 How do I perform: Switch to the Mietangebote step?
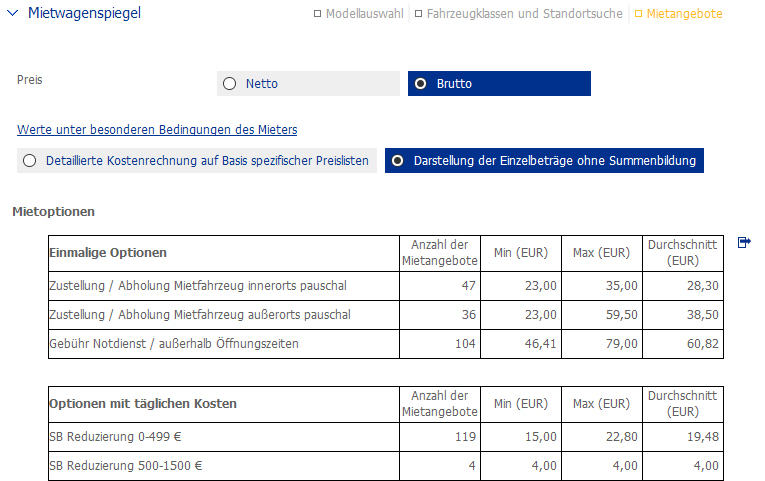click(683, 14)
